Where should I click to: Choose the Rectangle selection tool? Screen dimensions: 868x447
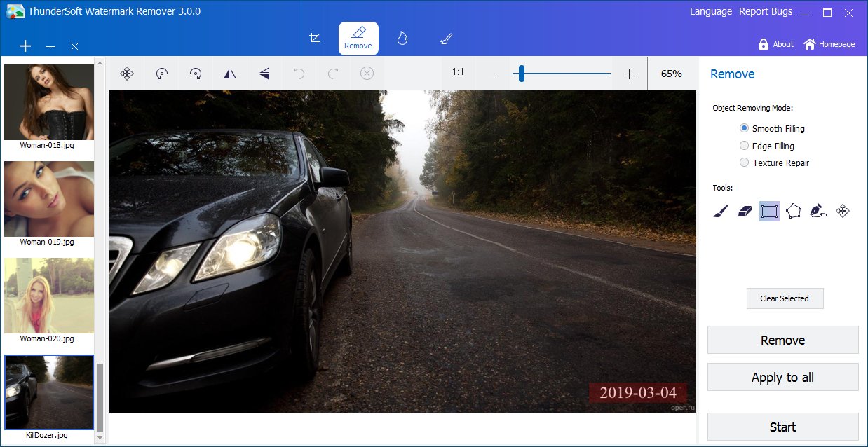point(769,211)
